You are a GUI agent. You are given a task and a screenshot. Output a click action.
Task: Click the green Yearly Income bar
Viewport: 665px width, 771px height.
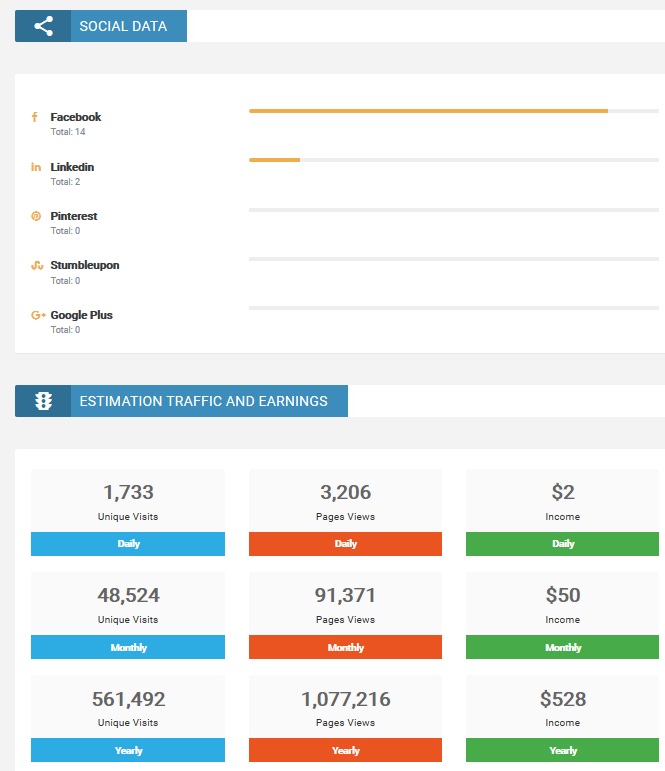(x=562, y=750)
